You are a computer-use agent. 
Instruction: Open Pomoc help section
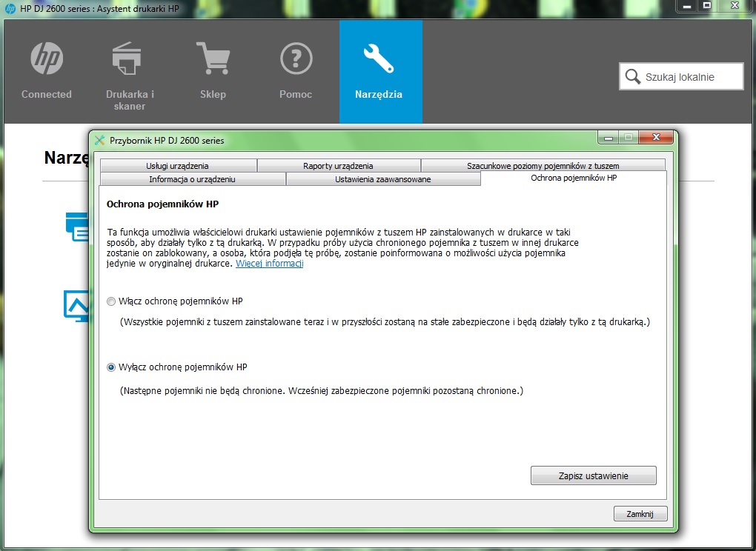(296, 71)
